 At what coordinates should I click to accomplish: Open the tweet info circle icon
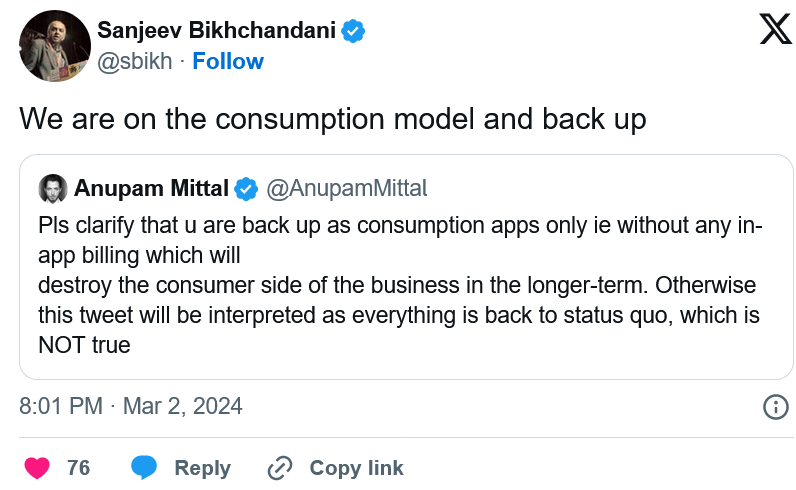776,407
